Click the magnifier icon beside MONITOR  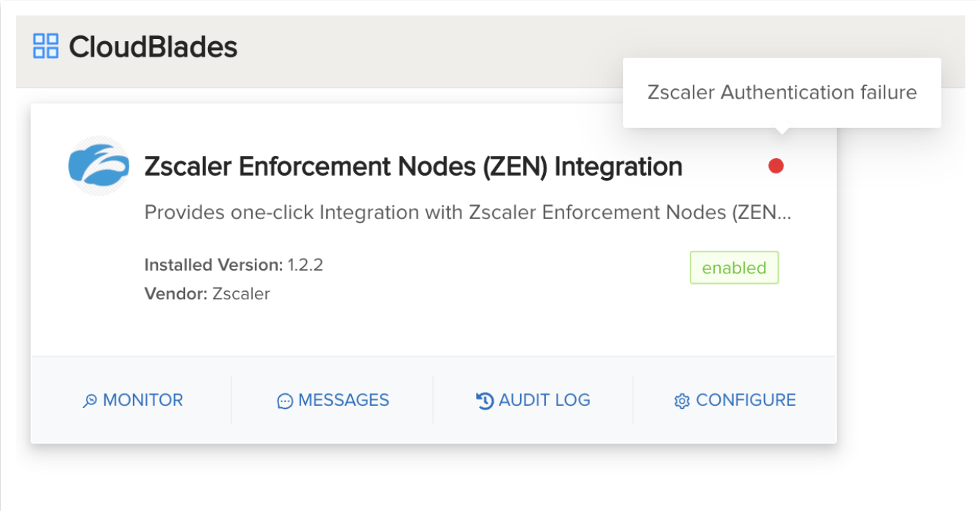(x=90, y=401)
